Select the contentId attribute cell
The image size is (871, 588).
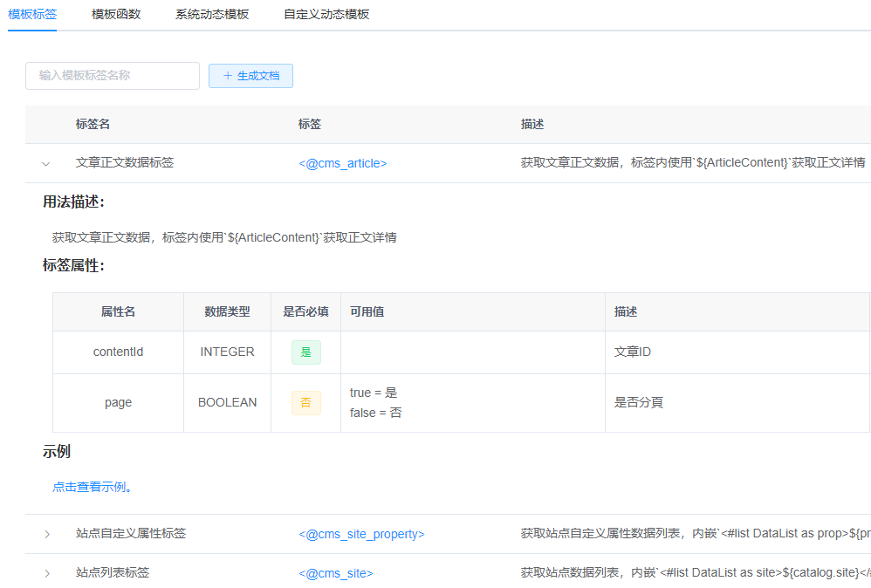click(x=118, y=352)
